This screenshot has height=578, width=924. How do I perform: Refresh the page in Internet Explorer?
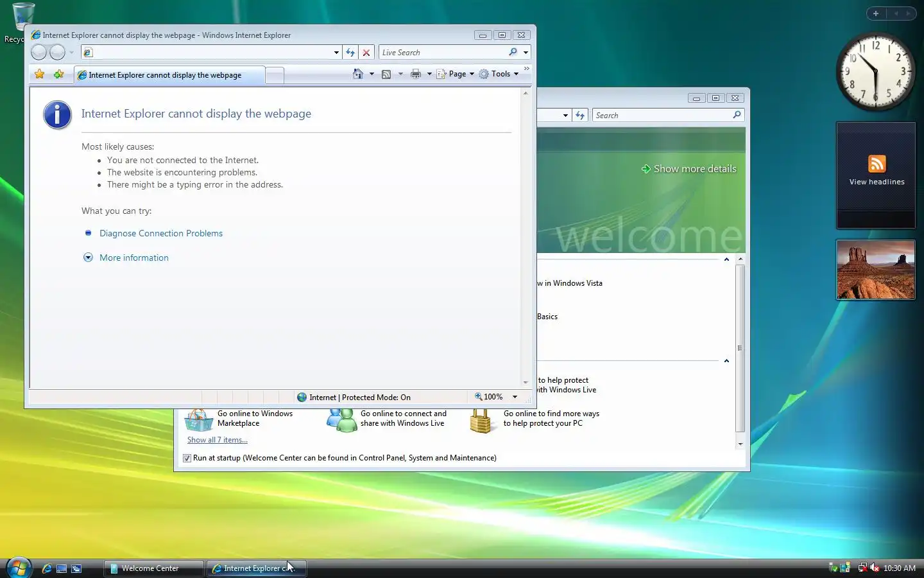(350, 53)
